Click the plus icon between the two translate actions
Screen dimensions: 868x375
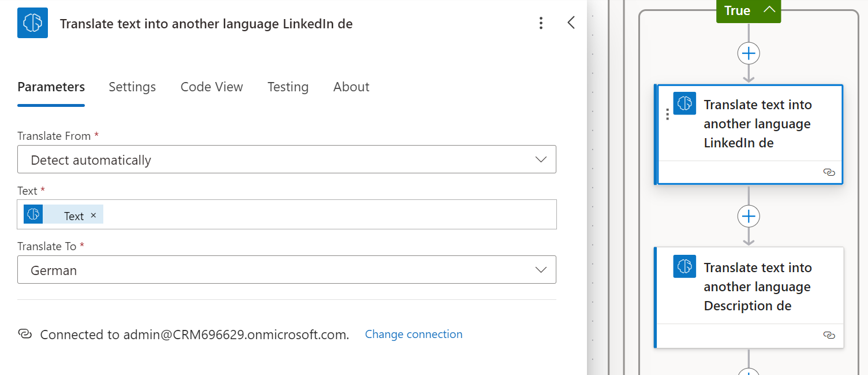pos(749,216)
